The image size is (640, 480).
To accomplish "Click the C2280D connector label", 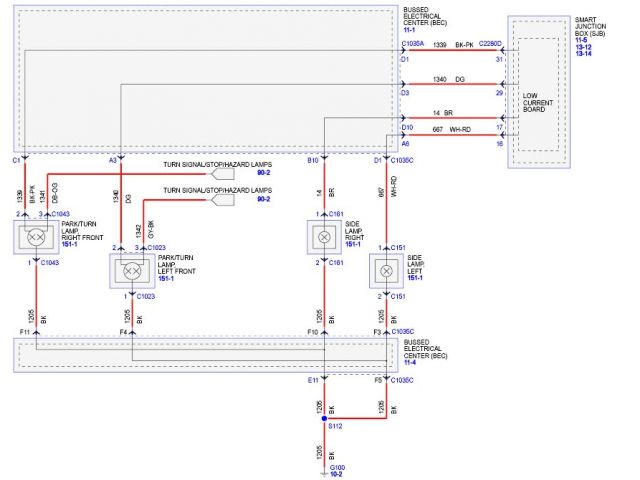I will click(x=493, y=45).
